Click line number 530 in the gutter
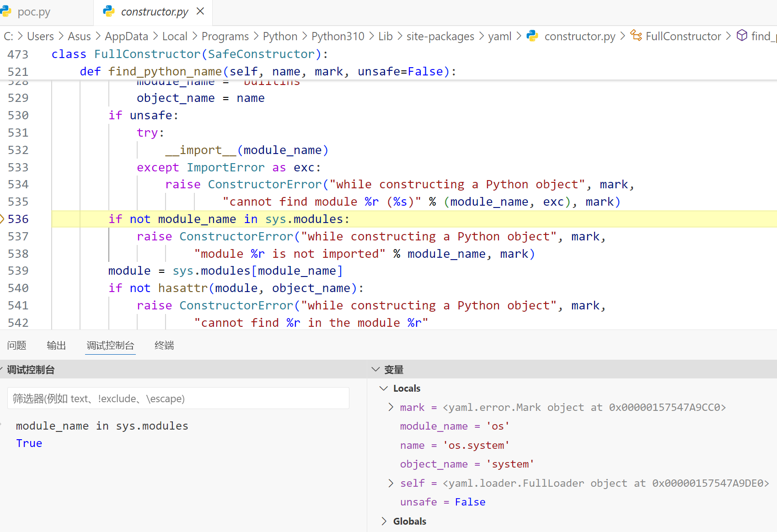 coord(18,115)
